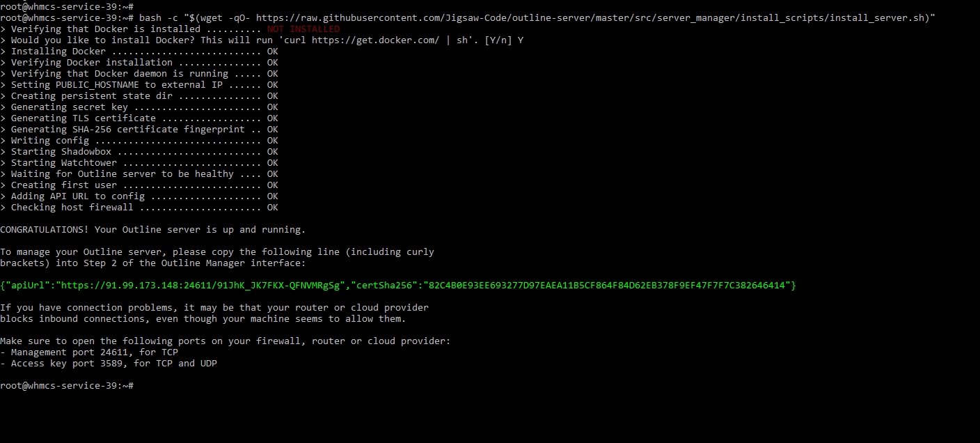Click the bottom root@whmcs-service-39 prompt
This screenshot has height=443, width=980.
tap(67, 386)
